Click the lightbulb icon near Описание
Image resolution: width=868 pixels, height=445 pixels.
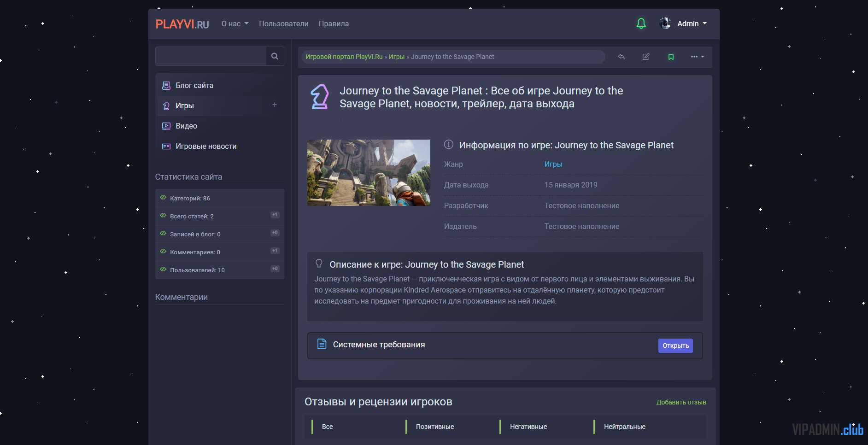[x=319, y=263]
